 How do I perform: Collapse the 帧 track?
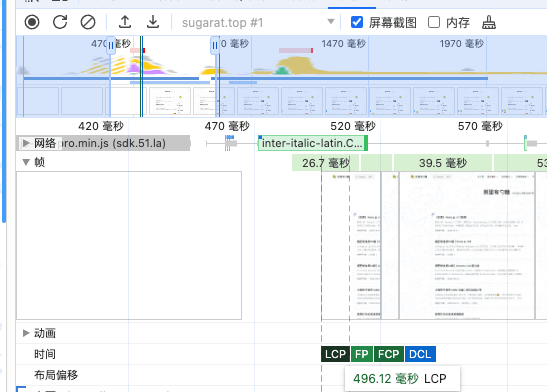click(26, 162)
